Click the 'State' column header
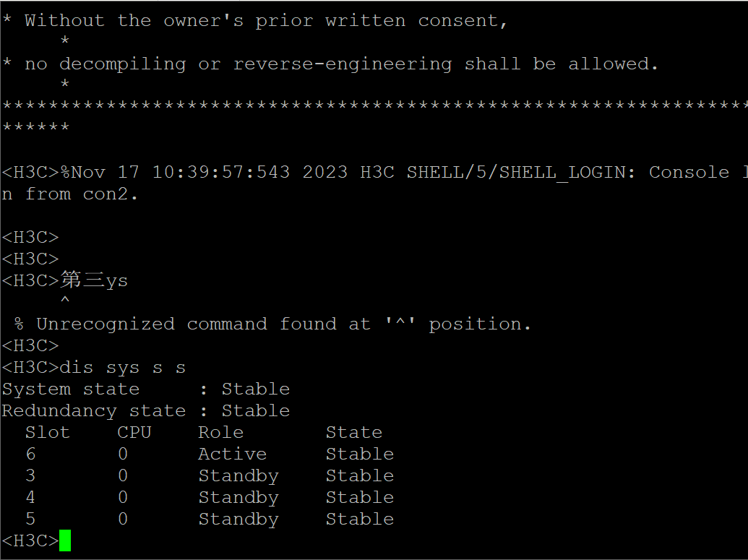This screenshot has width=748, height=560. tap(353, 432)
